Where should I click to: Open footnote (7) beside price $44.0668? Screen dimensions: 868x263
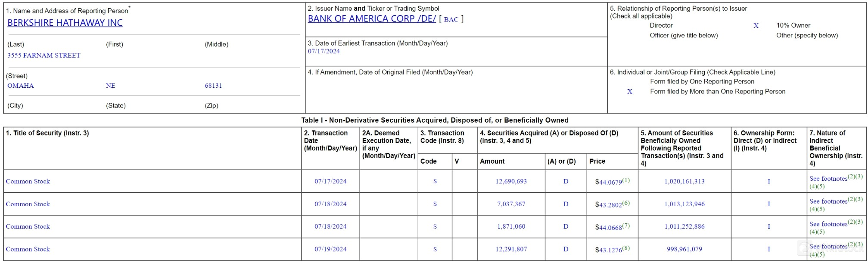point(626,226)
